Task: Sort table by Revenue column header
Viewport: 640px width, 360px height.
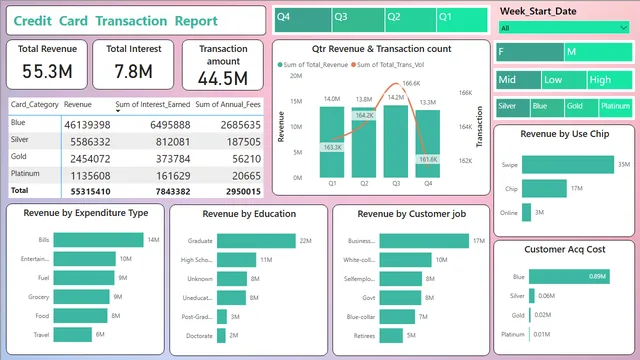Action: 78,104
